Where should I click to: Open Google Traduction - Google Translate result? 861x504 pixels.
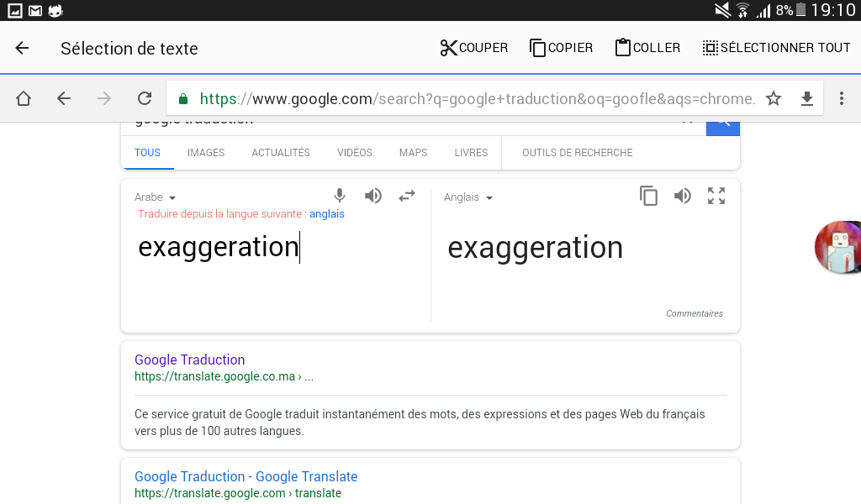(x=246, y=476)
